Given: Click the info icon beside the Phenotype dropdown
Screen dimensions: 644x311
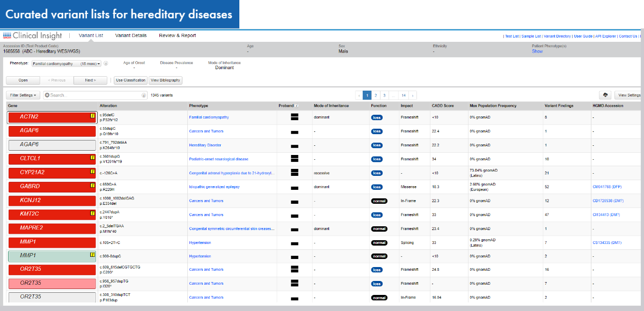Looking at the screenshot, I should coord(106,63).
